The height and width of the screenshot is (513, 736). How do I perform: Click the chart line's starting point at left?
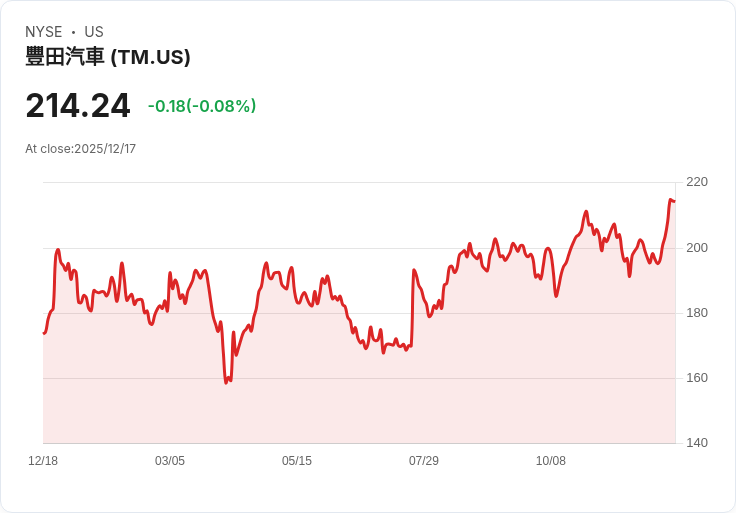44,333
